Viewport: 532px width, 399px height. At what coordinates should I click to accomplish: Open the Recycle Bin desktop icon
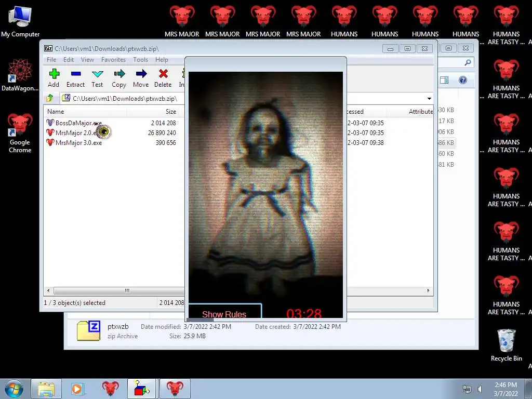[x=506, y=345]
